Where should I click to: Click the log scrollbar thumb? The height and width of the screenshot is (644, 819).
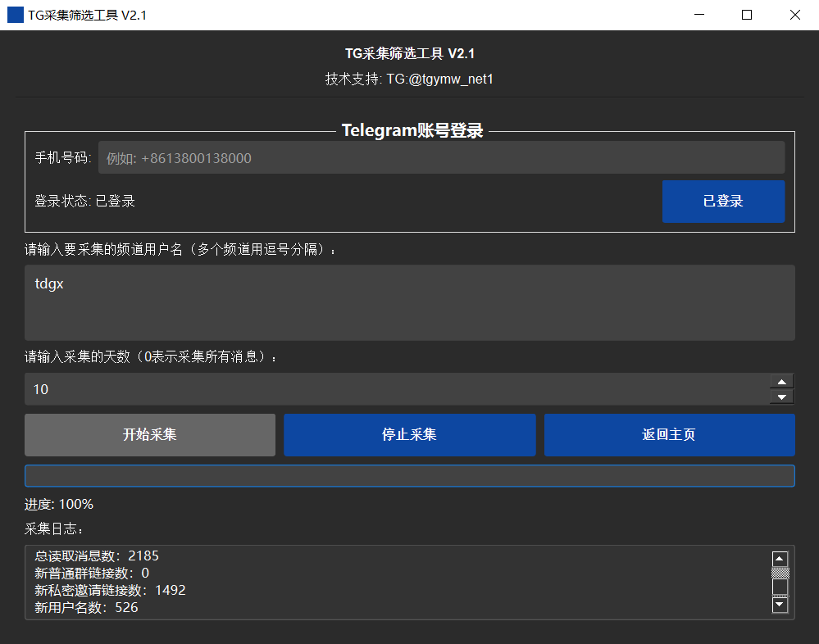coord(780,586)
